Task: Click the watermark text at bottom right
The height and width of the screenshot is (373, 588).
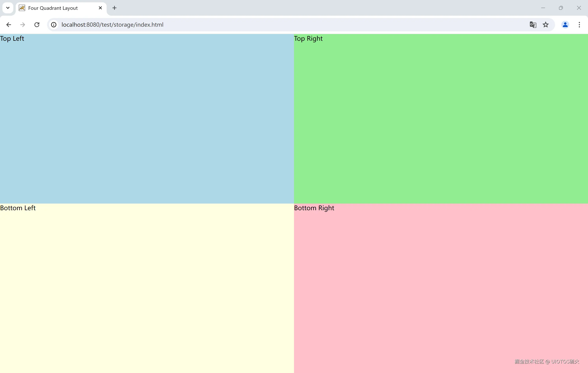Action: [x=547, y=361]
